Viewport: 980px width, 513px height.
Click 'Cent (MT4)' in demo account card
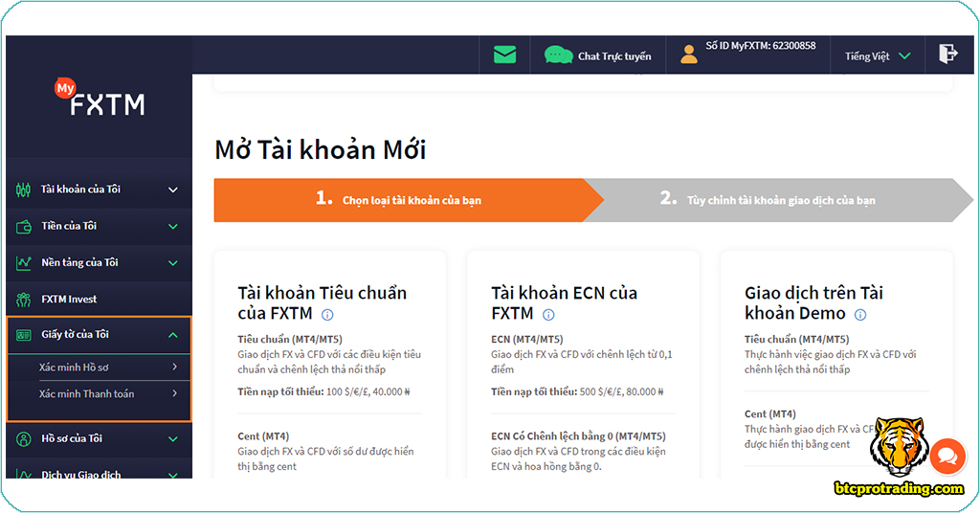[x=770, y=413]
